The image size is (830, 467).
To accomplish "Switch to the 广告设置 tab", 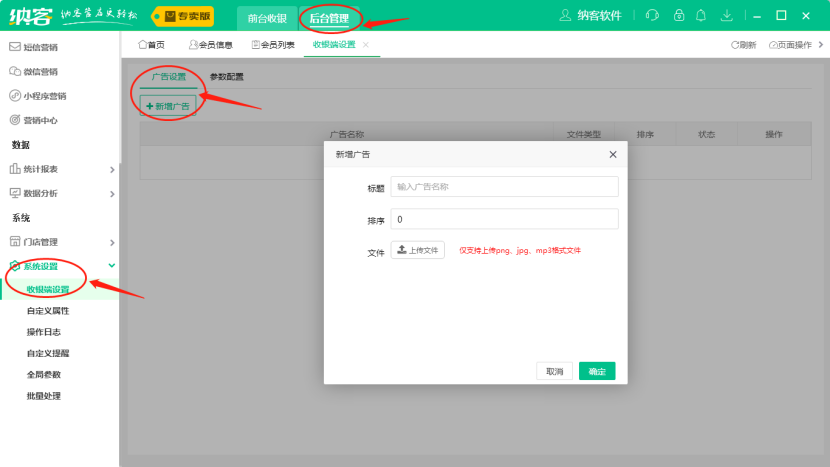I will coord(169,77).
